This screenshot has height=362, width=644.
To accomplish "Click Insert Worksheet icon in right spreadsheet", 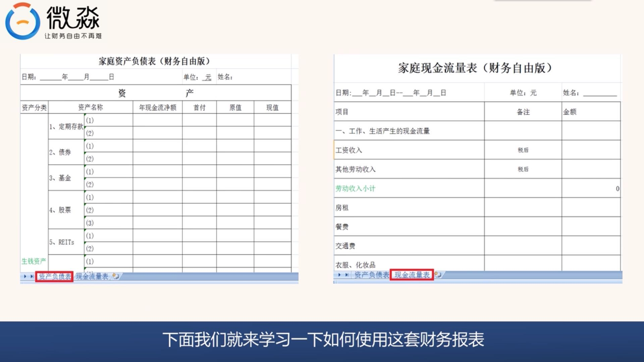I will click(438, 275).
